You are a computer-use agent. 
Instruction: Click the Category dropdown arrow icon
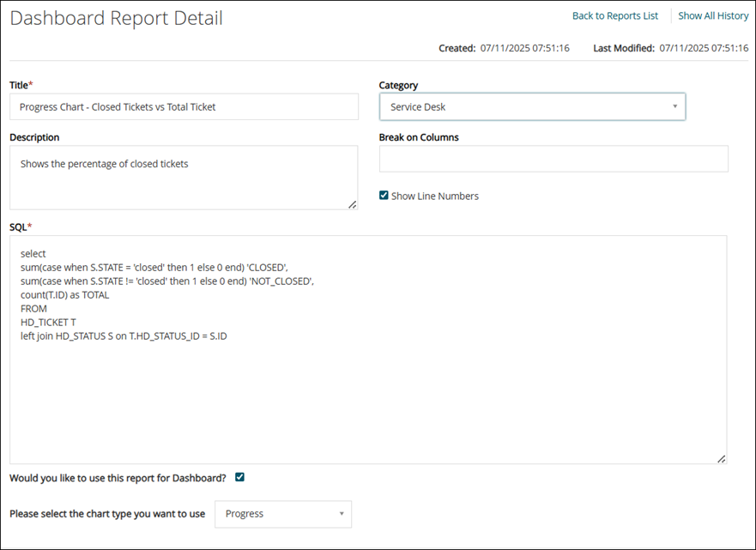(x=674, y=107)
